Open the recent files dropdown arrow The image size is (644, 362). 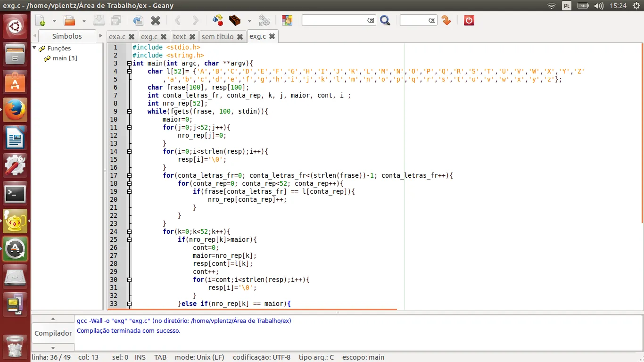[84, 21]
